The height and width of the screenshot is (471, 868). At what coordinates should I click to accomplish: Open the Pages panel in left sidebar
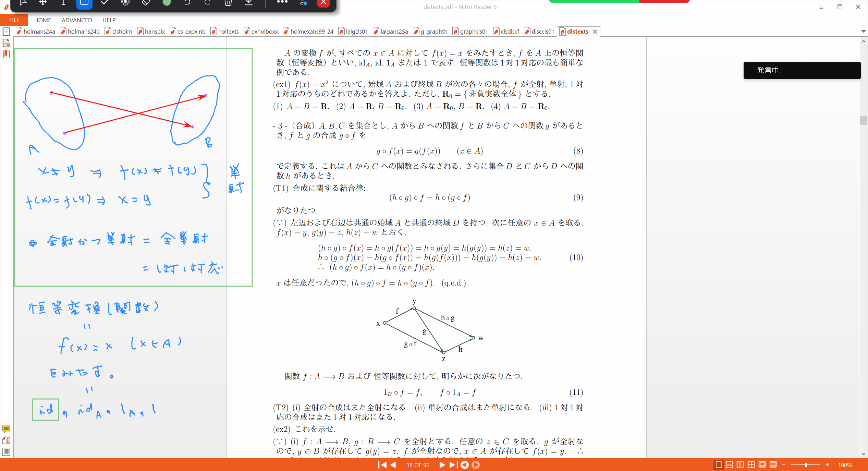pyautogui.click(x=6, y=32)
